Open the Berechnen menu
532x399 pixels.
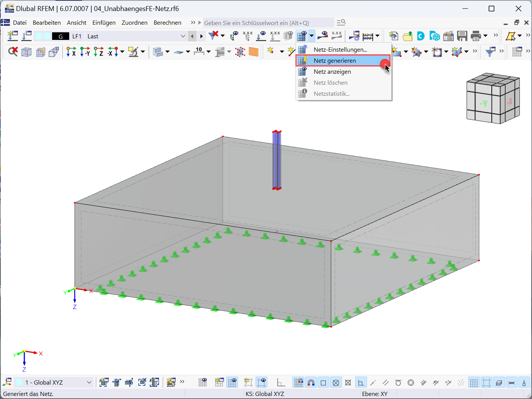(167, 22)
